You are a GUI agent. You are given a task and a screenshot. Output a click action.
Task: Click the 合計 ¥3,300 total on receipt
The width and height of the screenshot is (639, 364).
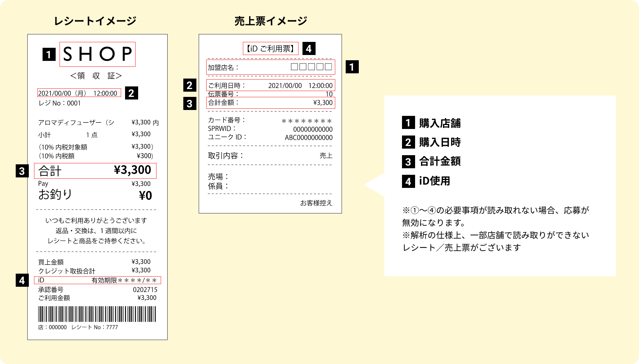[x=95, y=171]
